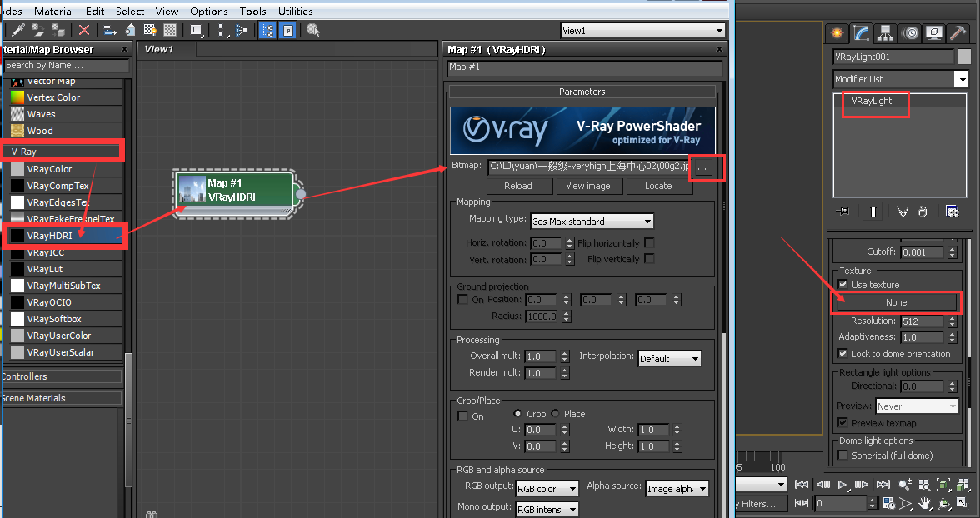Select the Place radio button

[x=555, y=414]
